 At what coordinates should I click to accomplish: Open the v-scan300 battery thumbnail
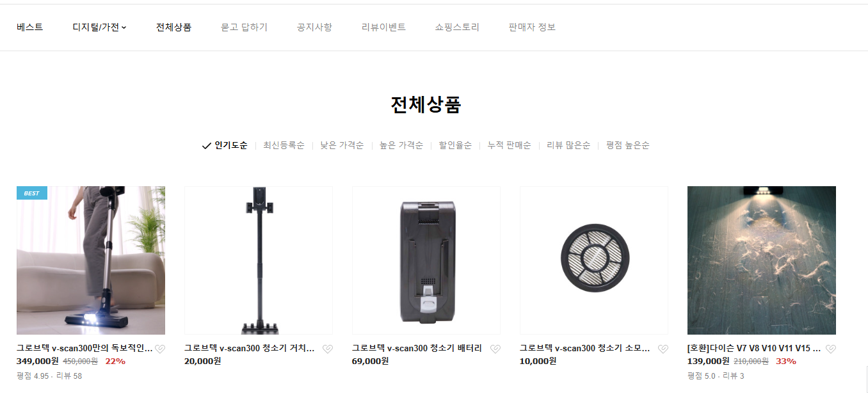coord(426,260)
